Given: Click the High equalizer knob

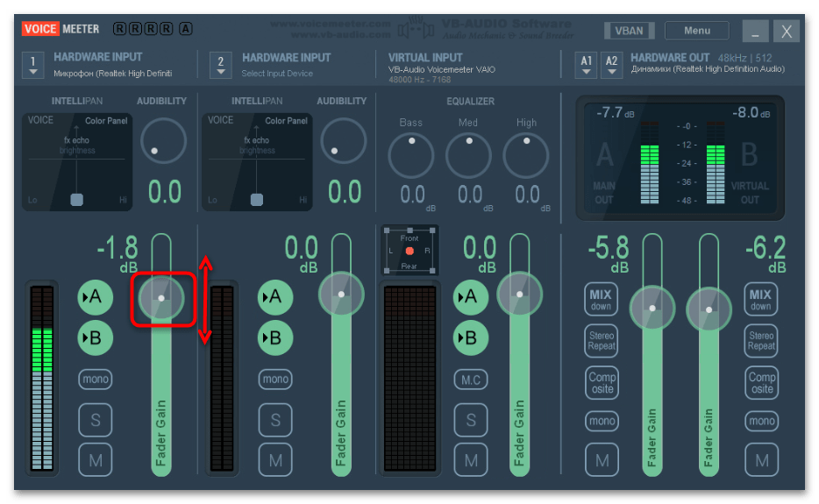Looking at the screenshot, I should pos(526,155).
